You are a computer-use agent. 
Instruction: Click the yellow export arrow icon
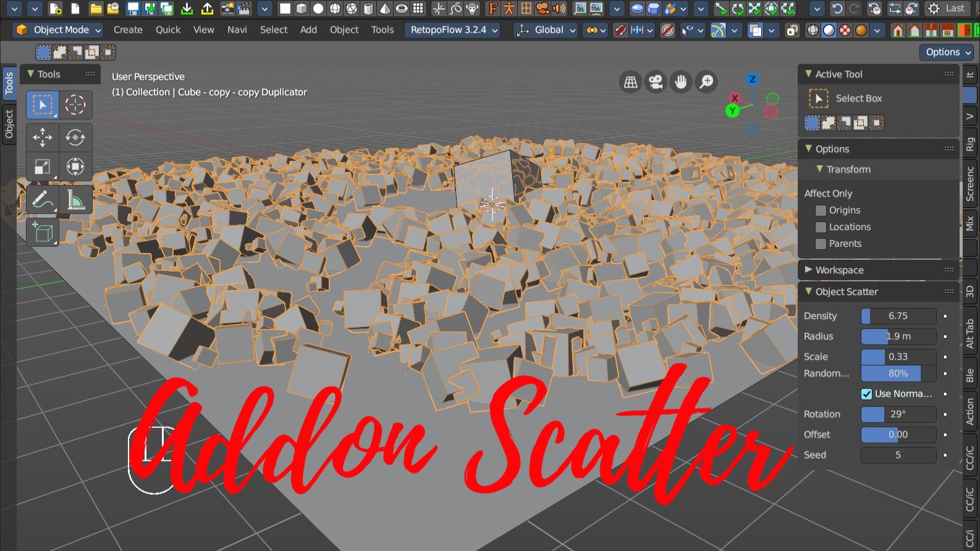(208, 9)
